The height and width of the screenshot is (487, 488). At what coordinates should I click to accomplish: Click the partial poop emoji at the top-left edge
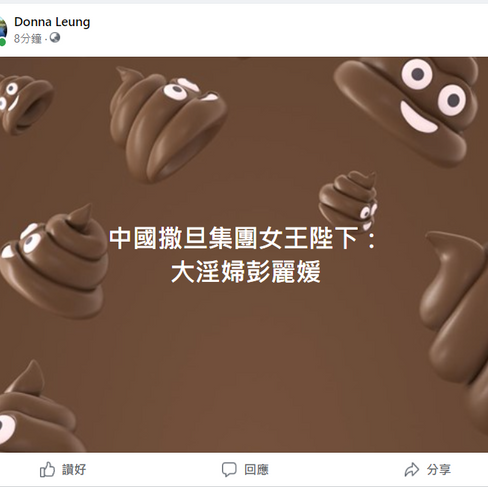(x=25, y=104)
